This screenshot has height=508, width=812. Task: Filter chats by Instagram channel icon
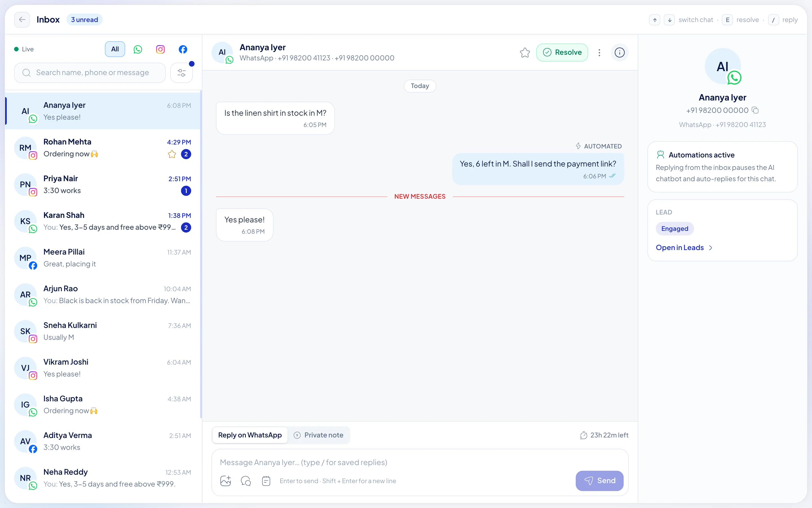click(x=160, y=49)
